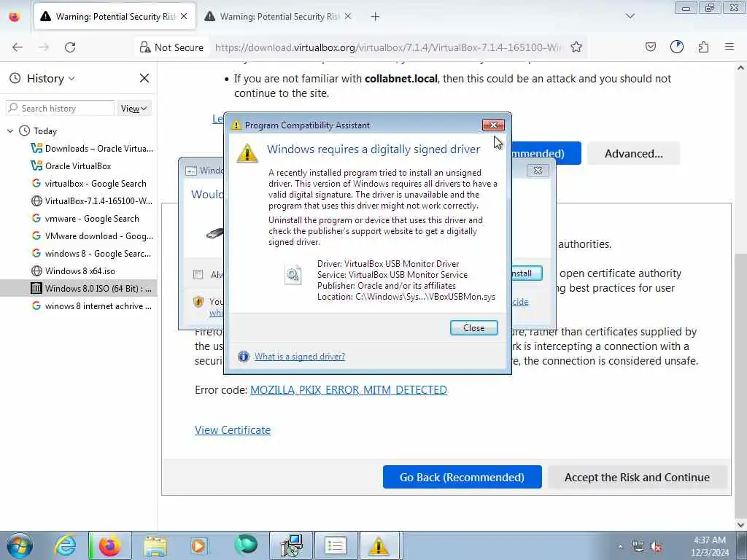Bookmark this page with the star
This screenshot has height=560, width=747.
pyautogui.click(x=576, y=47)
